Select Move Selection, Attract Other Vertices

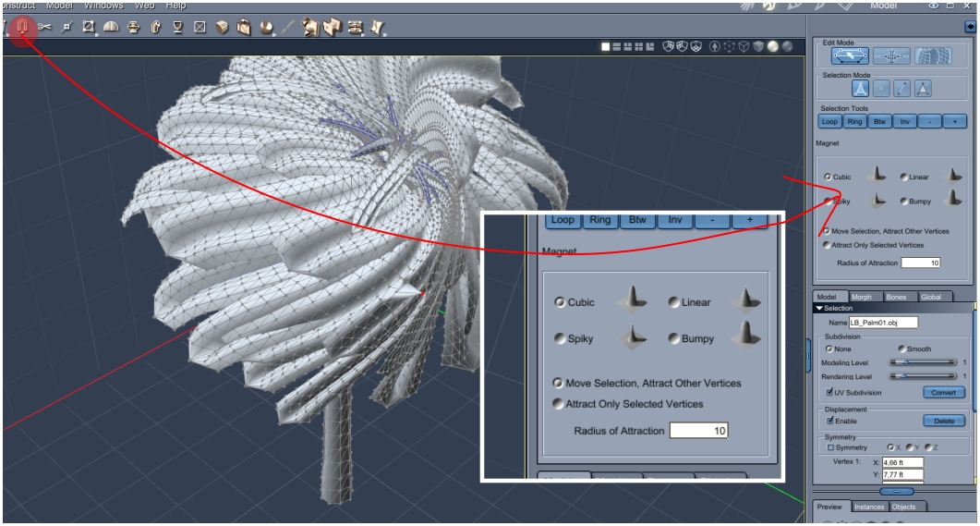click(x=827, y=231)
